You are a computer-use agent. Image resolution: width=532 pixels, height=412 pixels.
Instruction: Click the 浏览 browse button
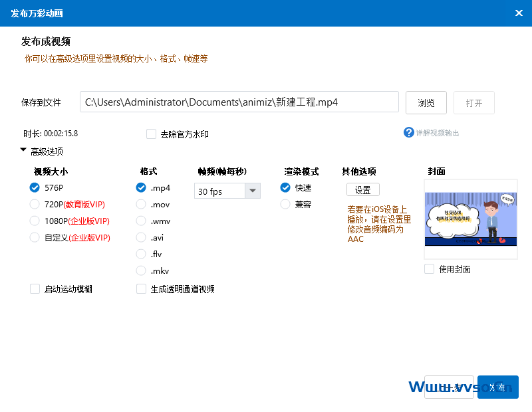[x=426, y=103]
